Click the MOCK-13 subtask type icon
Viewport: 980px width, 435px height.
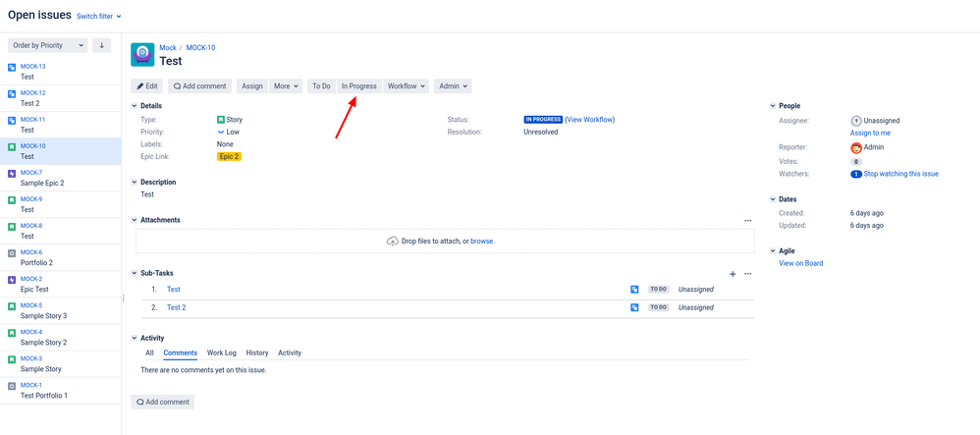tap(11, 68)
